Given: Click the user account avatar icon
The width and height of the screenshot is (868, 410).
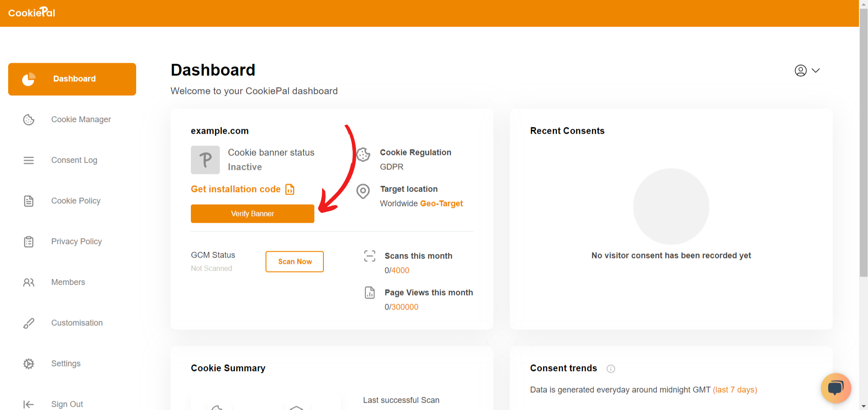Looking at the screenshot, I should point(801,71).
